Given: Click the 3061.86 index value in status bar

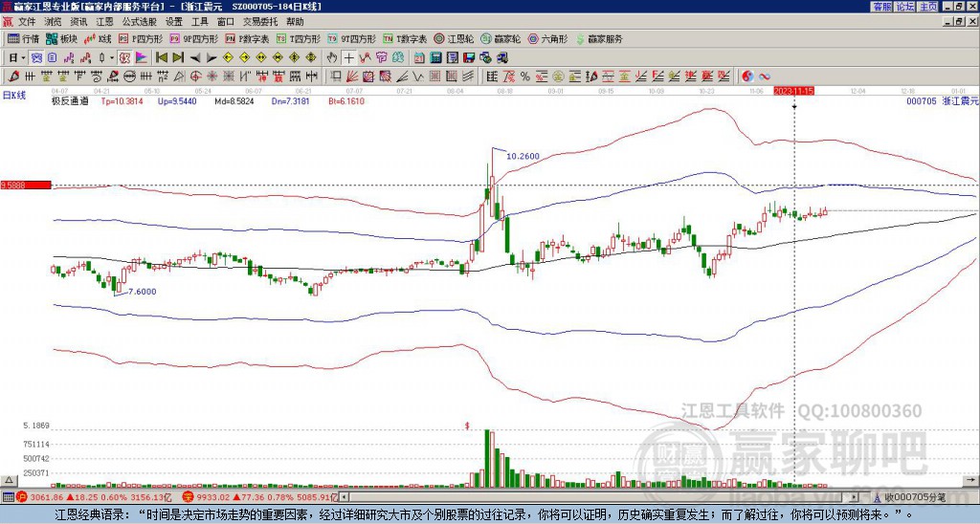Looking at the screenshot, I should pyautogui.click(x=47, y=497).
